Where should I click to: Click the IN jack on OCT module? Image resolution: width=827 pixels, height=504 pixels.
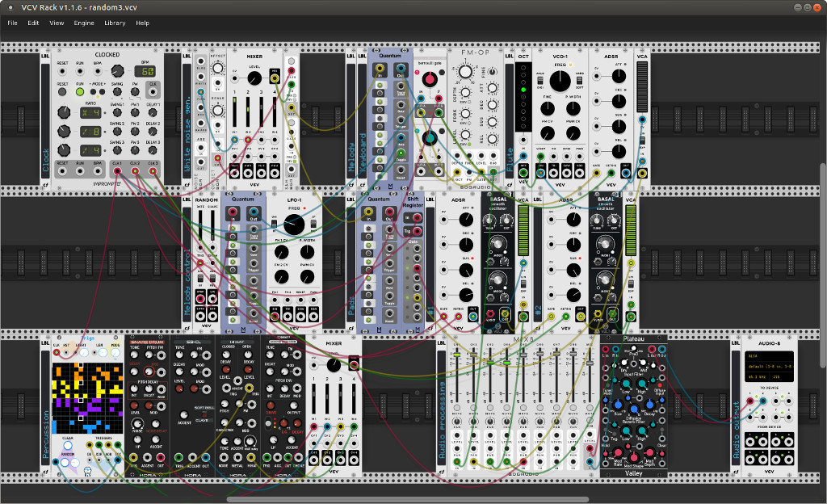[523, 156]
